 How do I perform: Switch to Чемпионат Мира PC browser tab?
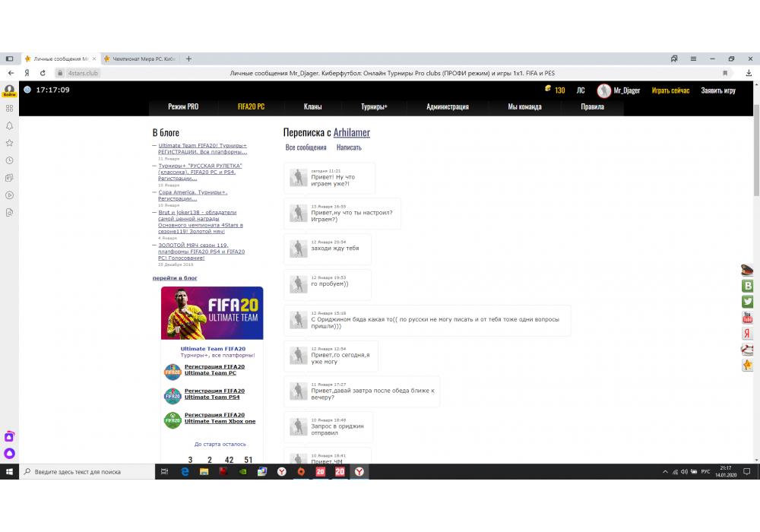[x=140, y=59]
